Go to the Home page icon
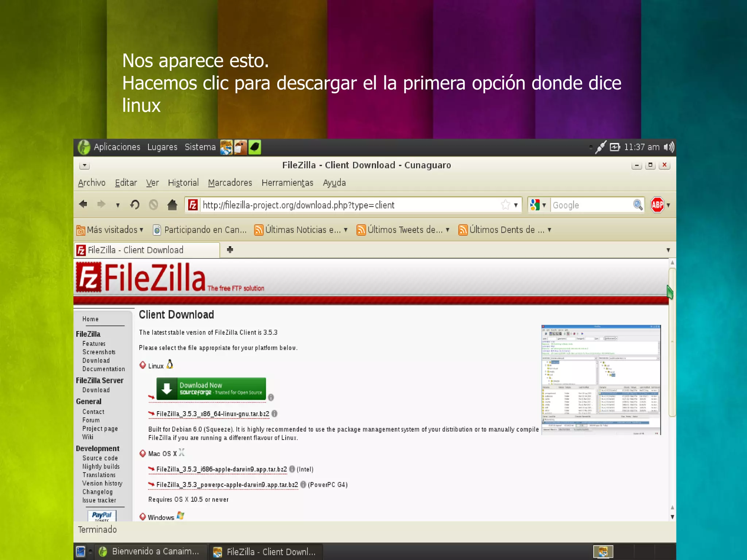747x560 pixels. [x=172, y=205]
